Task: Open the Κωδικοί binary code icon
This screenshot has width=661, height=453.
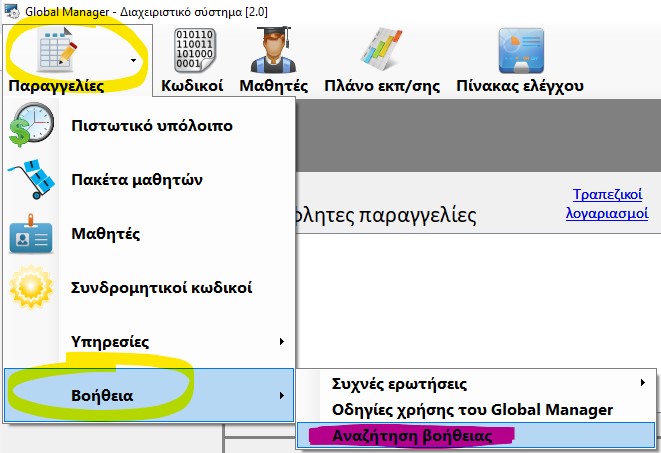Action: coord(194,50)
